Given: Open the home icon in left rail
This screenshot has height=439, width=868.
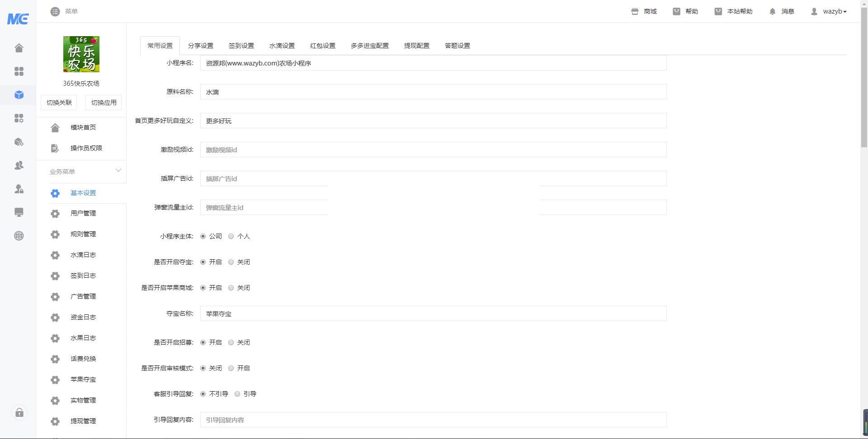Looking at the screenshot, I should coord(19,48).
